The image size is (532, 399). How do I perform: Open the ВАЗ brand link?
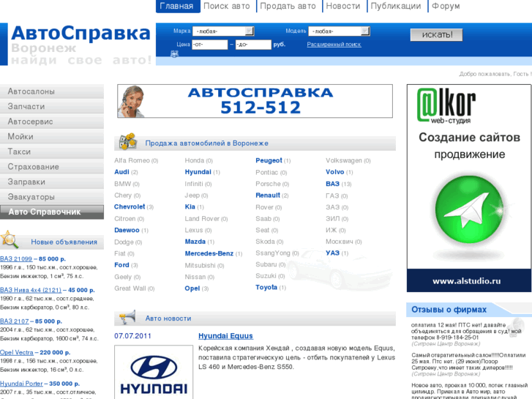(x=332, y=184)
